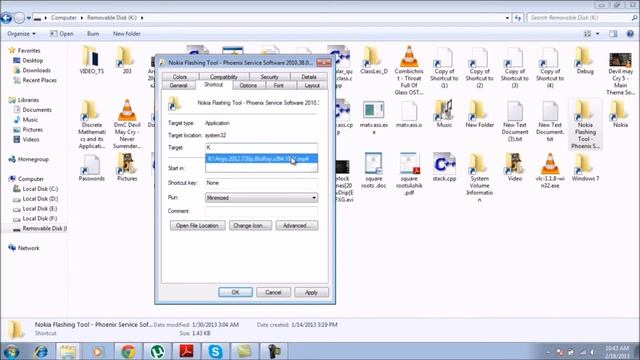640x360 pixels.
Task: Switch to the Compatibility tab
Action: [224, 77]
